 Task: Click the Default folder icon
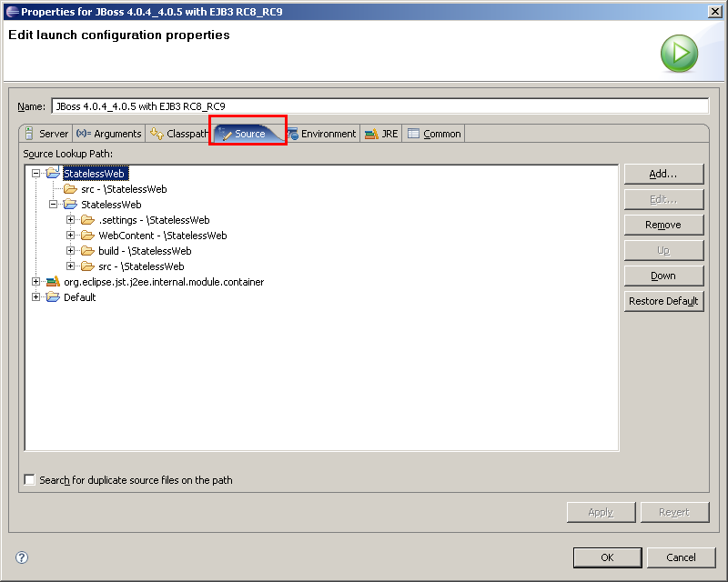tap(53, 297)
